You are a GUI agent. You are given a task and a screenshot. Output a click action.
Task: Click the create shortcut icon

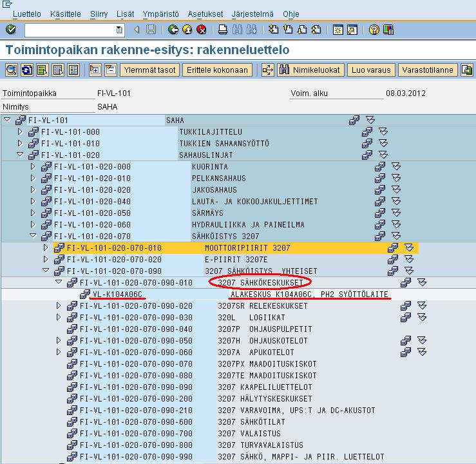tap(352, 30)
